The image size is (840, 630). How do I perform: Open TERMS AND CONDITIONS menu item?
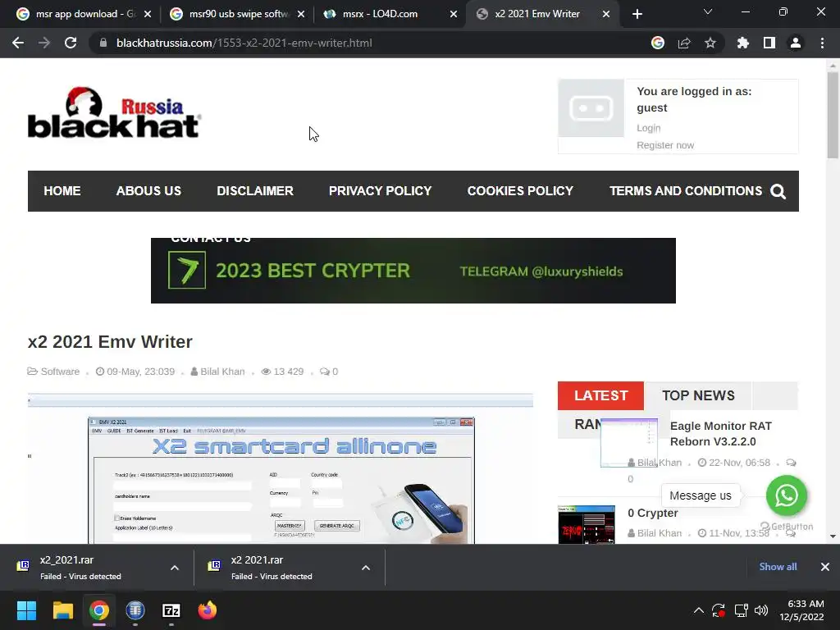(x=686, y=191)
